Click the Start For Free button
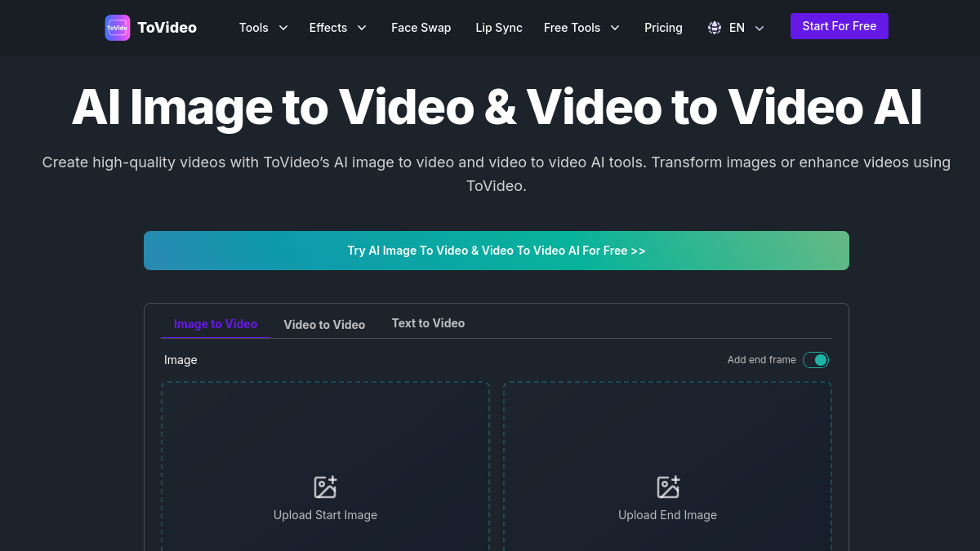Image resolution: width=980 pixels, height=551 pixels. pyautogui.click(x=840, y=26)
